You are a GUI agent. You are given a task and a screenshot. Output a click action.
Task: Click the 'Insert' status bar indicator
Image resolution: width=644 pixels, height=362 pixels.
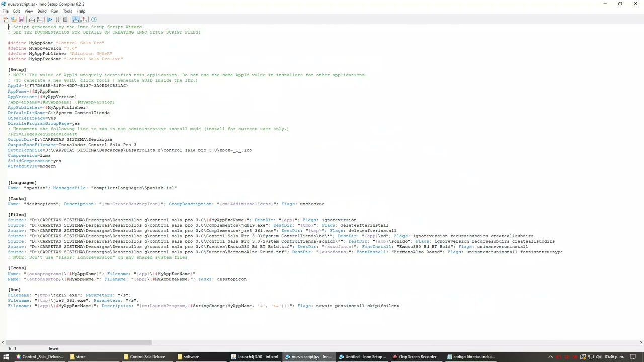pos(54,349)
